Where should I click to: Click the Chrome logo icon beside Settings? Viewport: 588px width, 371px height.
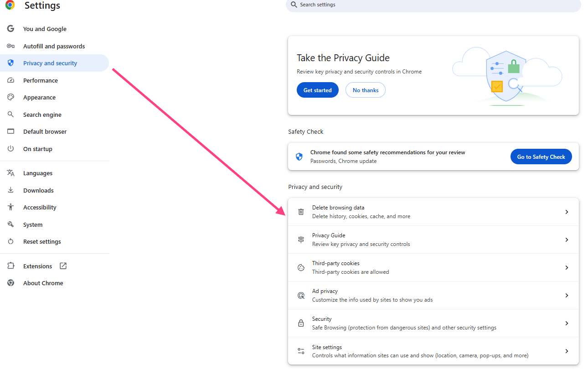tap(10, 5)
